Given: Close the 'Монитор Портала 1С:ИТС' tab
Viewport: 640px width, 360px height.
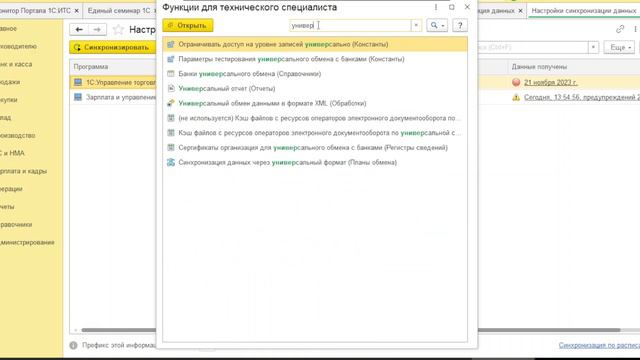Looking at the screenshot, I should pos(76,11).
